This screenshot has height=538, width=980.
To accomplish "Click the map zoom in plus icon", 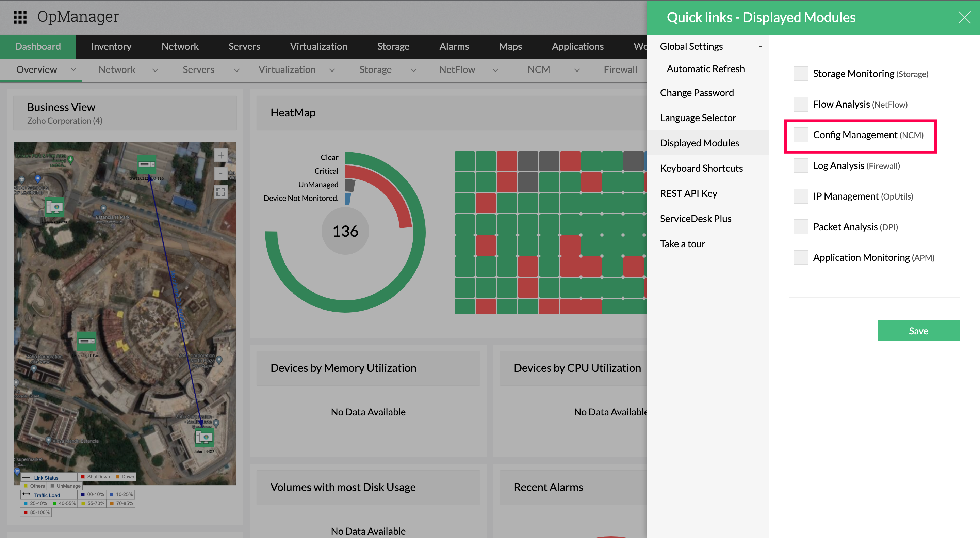I will 220,155.
